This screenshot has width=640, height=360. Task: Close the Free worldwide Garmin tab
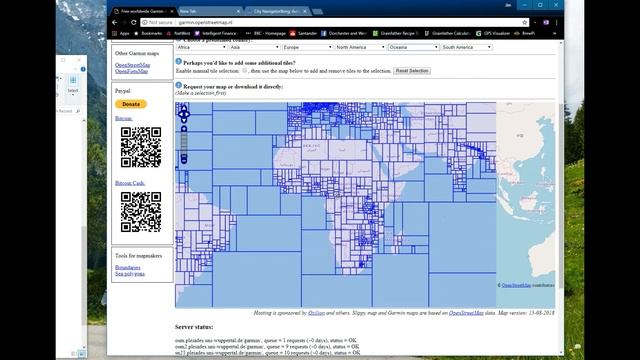pos(172,11)
